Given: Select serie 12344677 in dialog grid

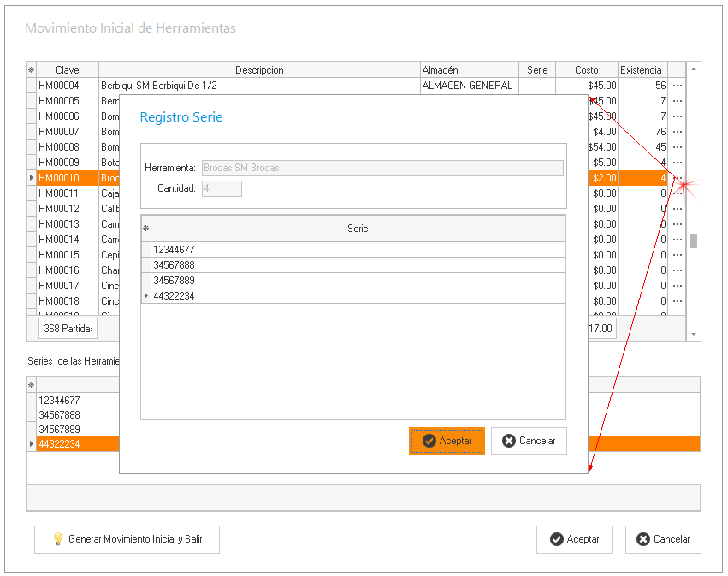Looking at the screenshot, I should [357, 250].
